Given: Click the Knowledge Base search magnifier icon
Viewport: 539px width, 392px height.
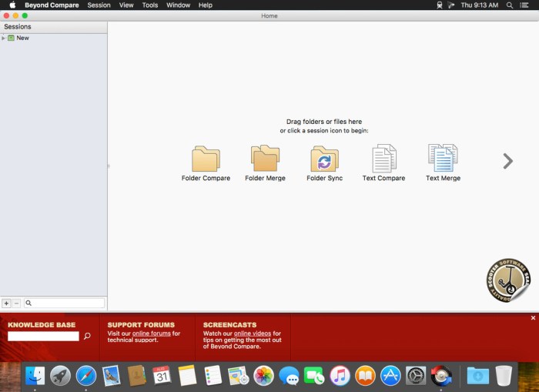Looking at the screenshot, I should [x=87, y=337].
